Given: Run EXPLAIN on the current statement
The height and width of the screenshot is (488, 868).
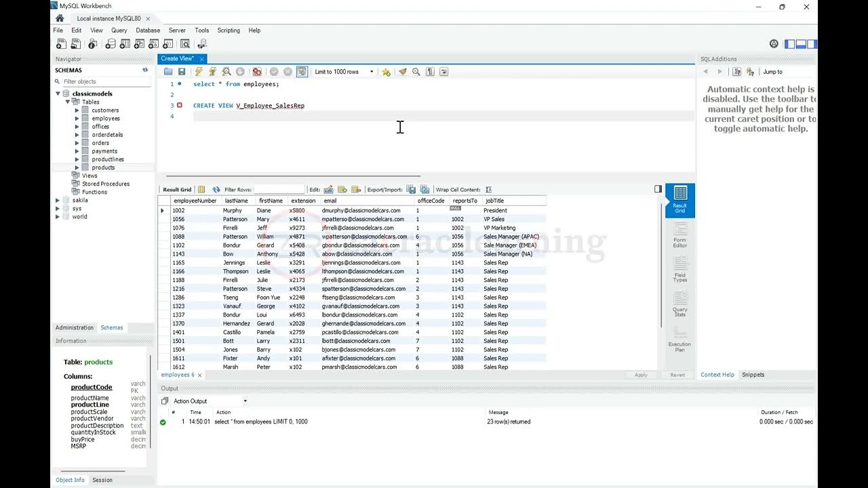Looking at the screenshot, I should 226,72.
